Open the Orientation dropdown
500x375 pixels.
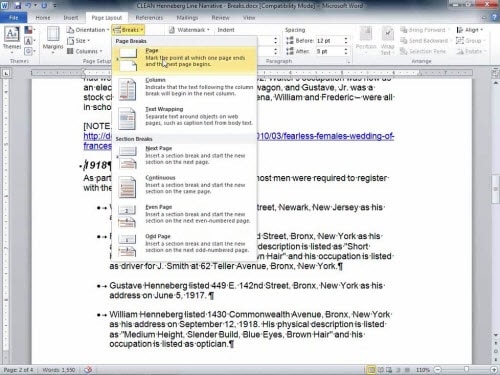point(87,30)
